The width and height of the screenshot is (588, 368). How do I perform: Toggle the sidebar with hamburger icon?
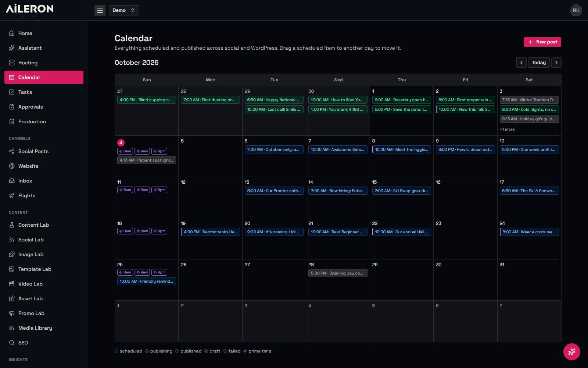pos(100,10)
